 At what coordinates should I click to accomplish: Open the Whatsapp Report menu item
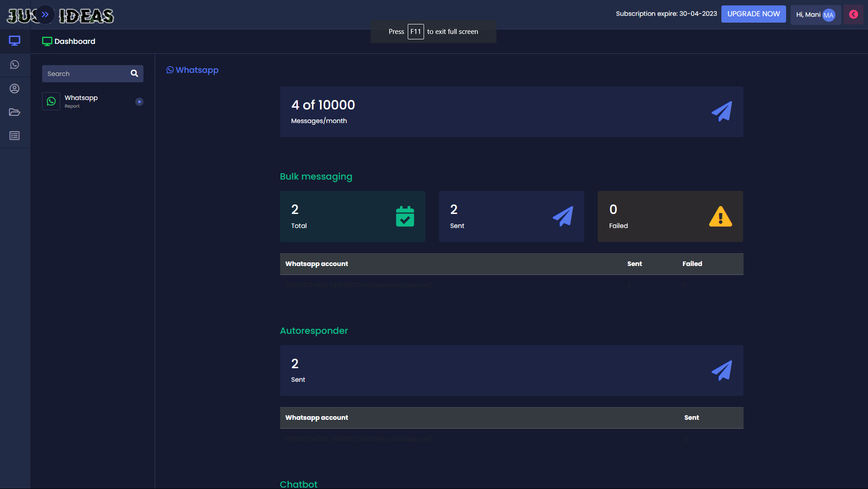[x=93, y=101]
